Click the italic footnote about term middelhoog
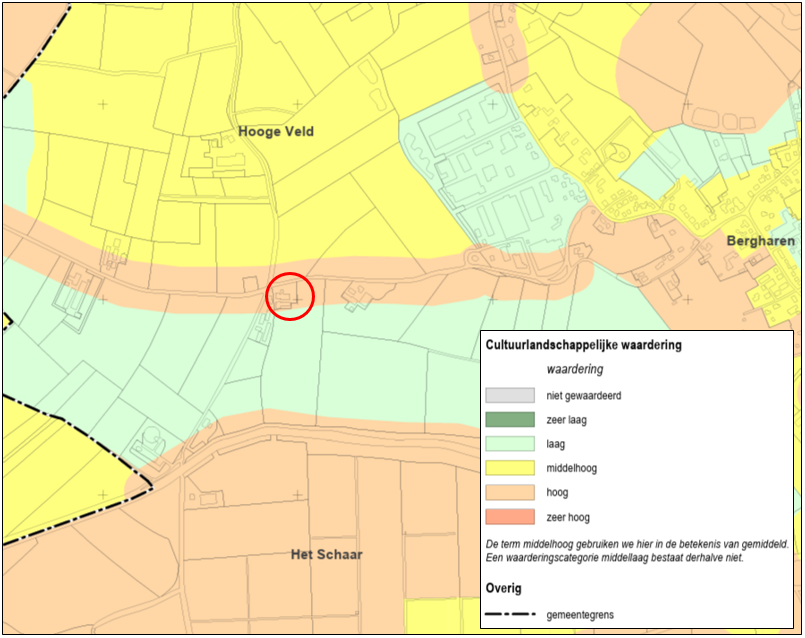The width and height of the screenshot is (805, 638). (x=636, y=551)
